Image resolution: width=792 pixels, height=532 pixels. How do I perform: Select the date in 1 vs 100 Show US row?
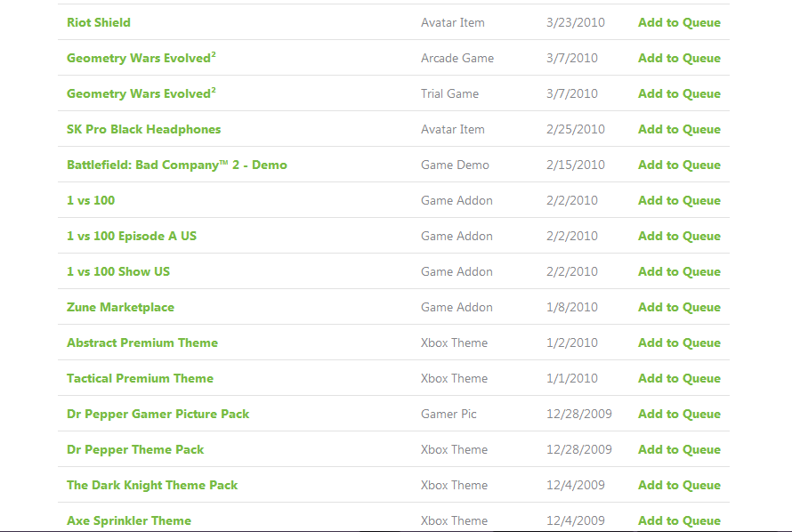coord(572,271)
